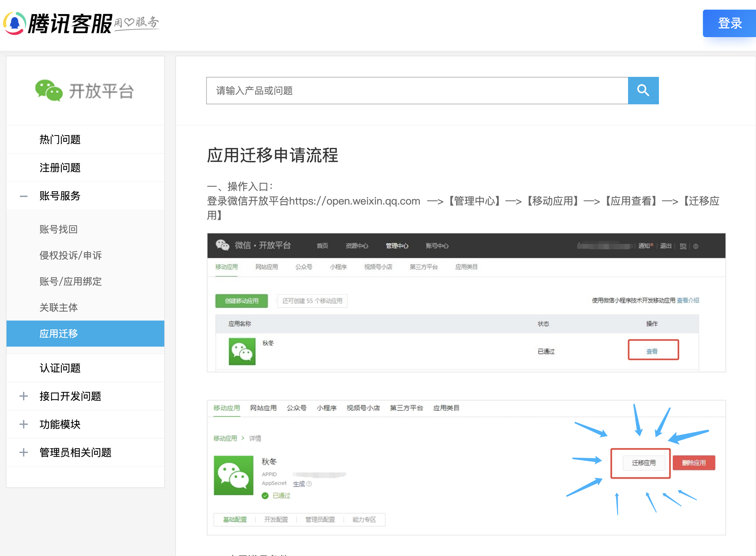756x556 pixels.
Task: Select 侵权投诉/申诉 submenu item
Action: click(71, 255)
